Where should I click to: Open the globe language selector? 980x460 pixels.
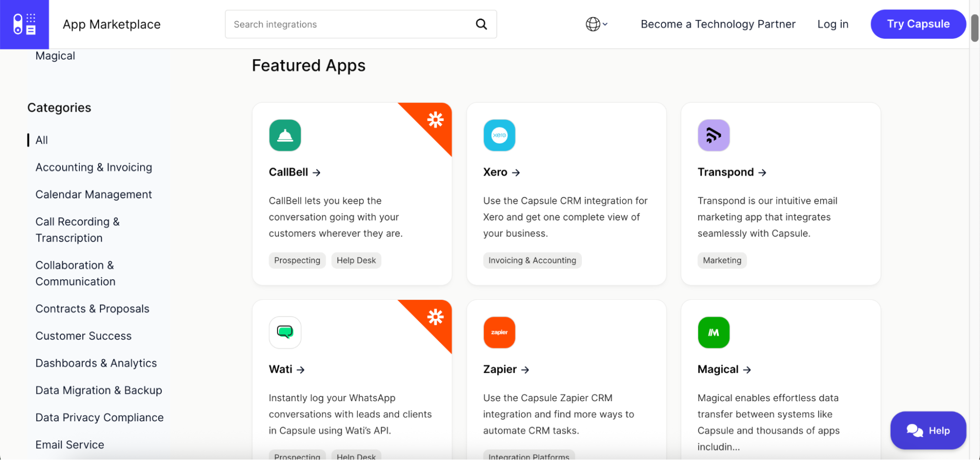click(x=596, y=24)
